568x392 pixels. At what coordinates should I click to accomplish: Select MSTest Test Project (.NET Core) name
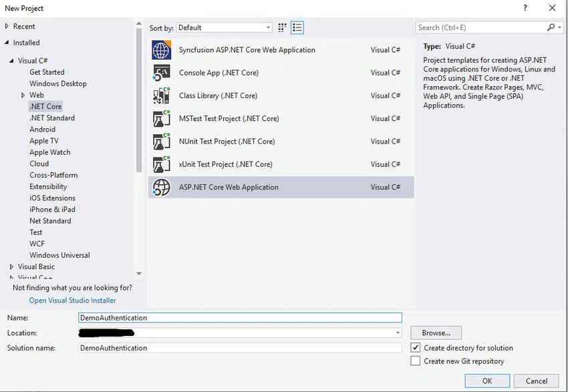coord(229,118)
